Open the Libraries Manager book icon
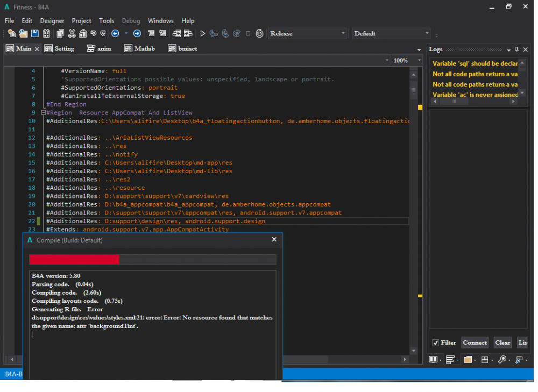The height and width of the screenshot is (392, 538). coord(433,359)
